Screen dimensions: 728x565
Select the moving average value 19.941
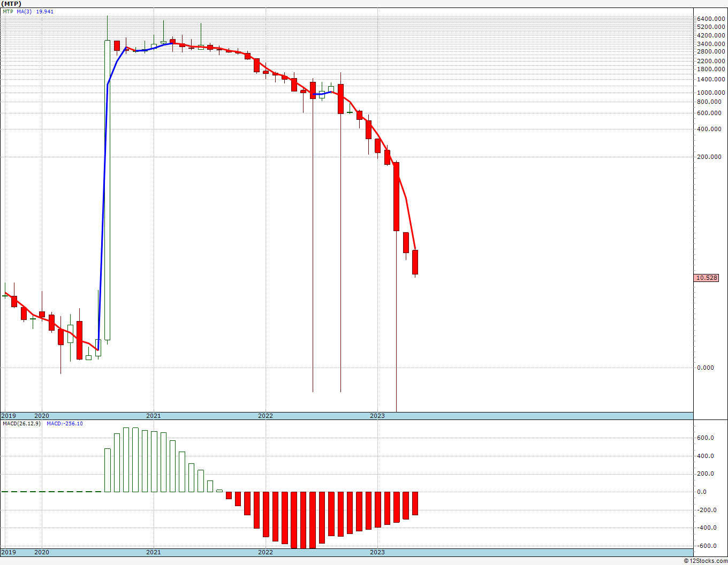[45, 11]
